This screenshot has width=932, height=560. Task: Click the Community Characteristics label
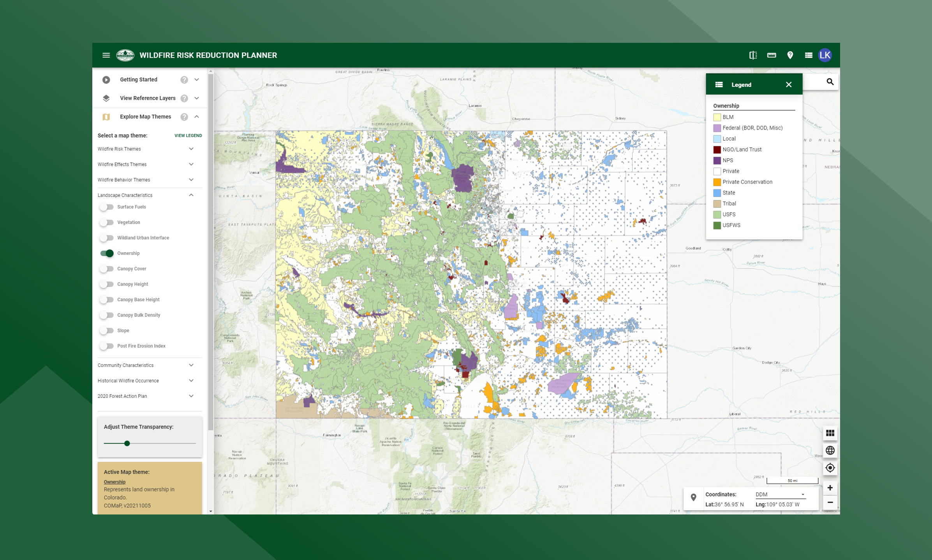point(125,365)
